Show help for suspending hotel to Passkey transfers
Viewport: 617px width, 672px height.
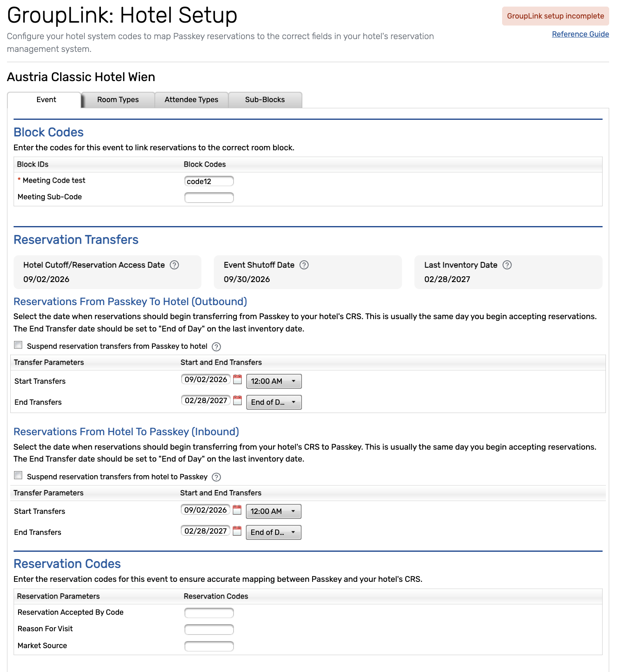tap(216, 477)
